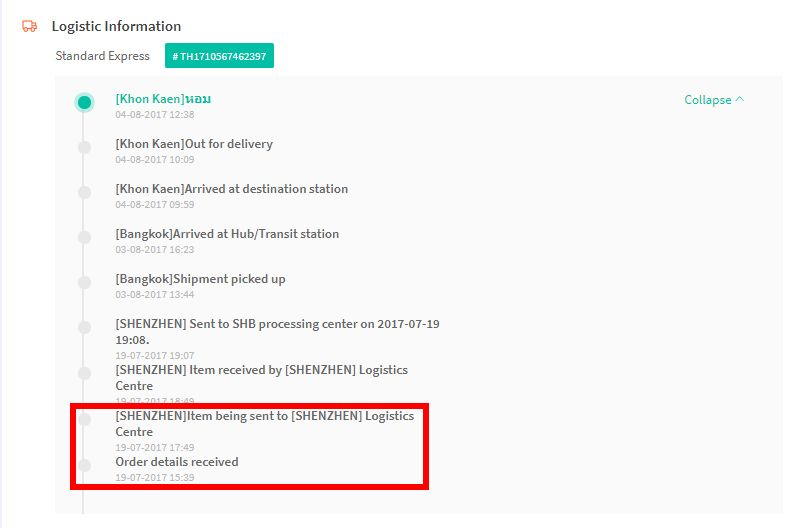Select Item received by SHENZHEN Logistics Centre

[x=261, y=378]
